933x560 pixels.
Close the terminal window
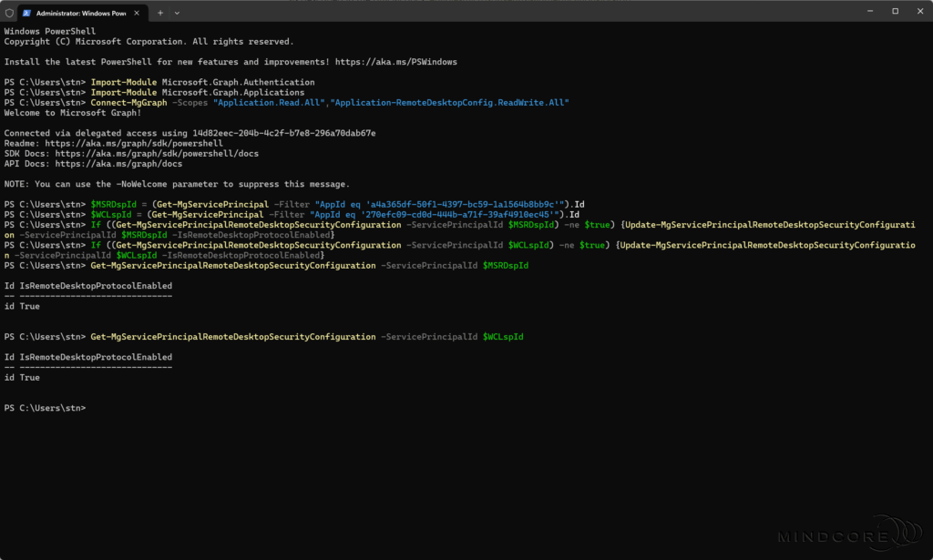920,11
